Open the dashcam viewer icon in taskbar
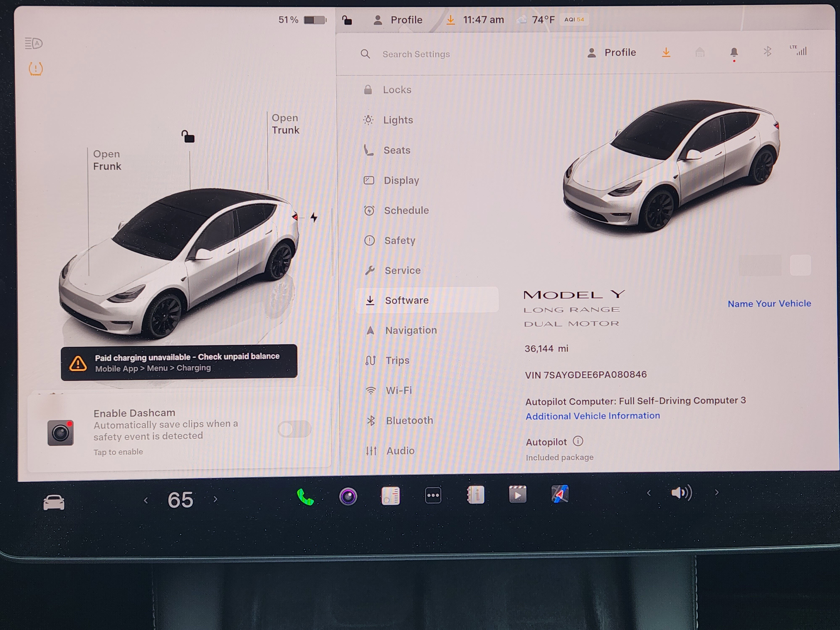840x630 pixels. 348,495
